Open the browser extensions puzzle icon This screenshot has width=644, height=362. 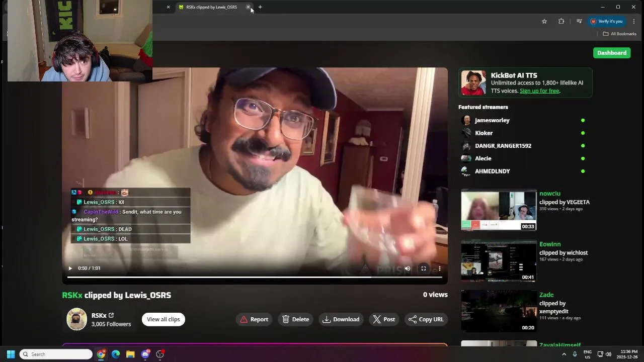click(561, 21)
